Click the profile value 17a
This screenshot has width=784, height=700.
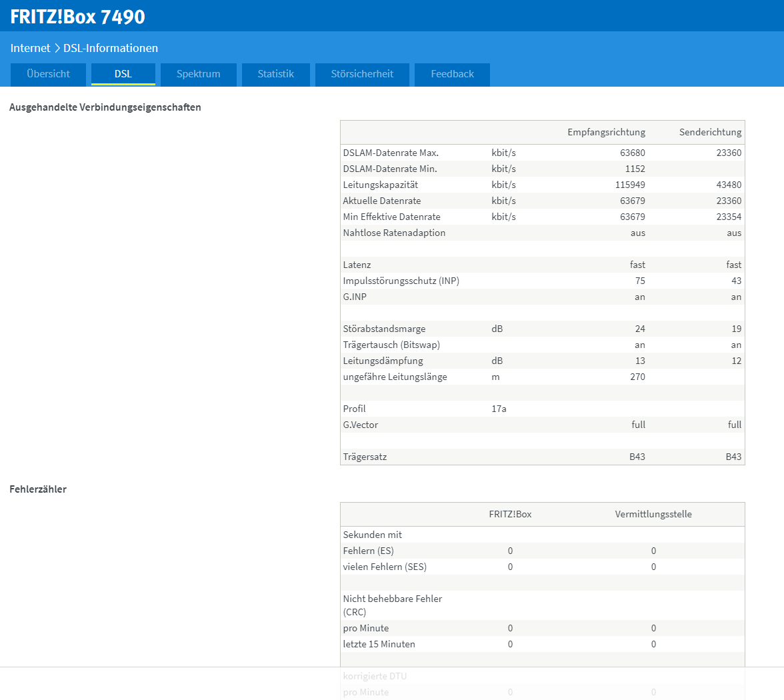point(499,409)
